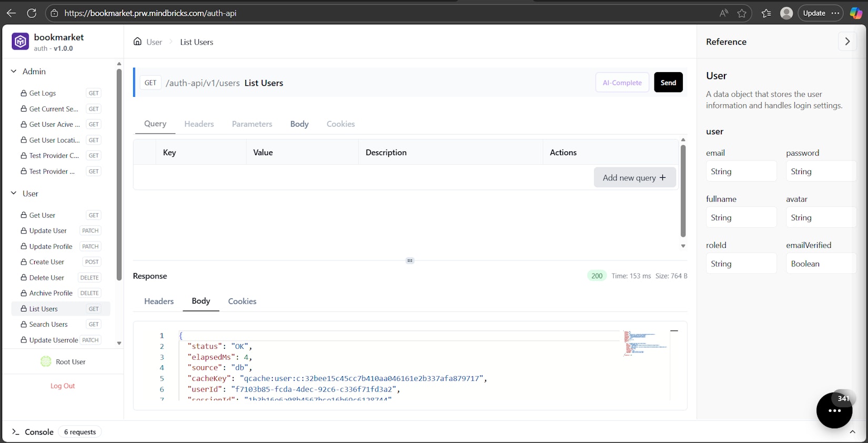Click the bookmarket logo icon
This screenshot has width=868, height=443.
tap(21, 42)
